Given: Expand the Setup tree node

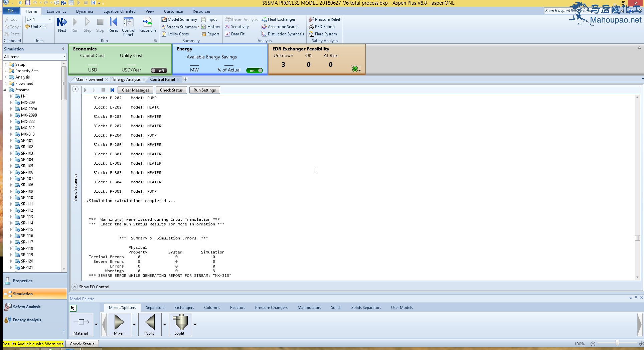Looking at the screenshot, I should pyautogui.click(x=5, y=64).
